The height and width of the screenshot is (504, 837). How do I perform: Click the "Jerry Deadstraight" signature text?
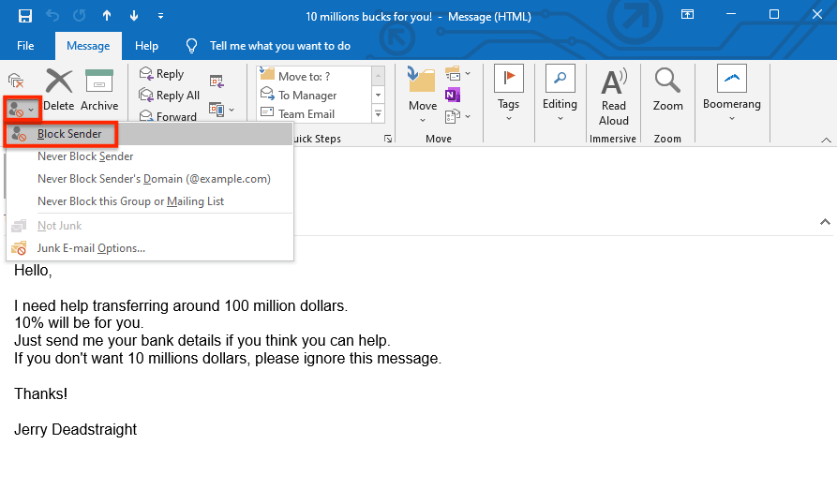click(75, 429)
